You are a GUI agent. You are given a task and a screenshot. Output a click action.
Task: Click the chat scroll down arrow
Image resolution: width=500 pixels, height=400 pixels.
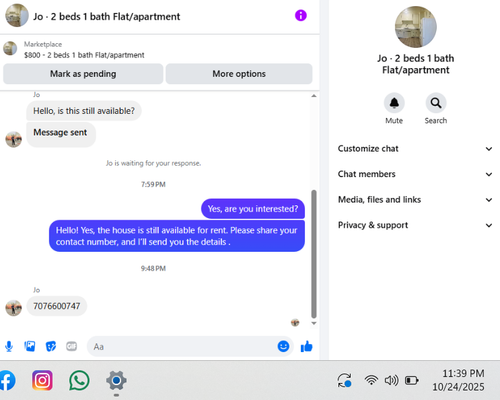click(x=314, y=323)
